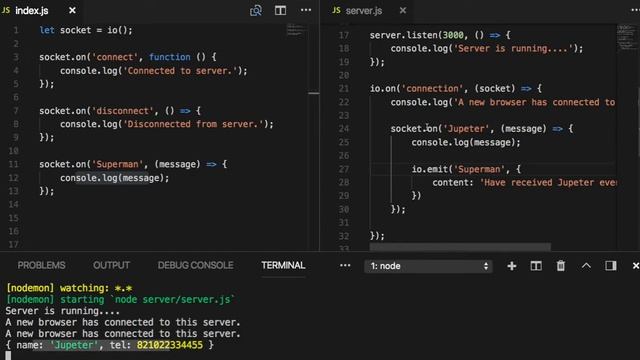Click socket.on('Jupeter' line in server.js

(x=482, y=129)
